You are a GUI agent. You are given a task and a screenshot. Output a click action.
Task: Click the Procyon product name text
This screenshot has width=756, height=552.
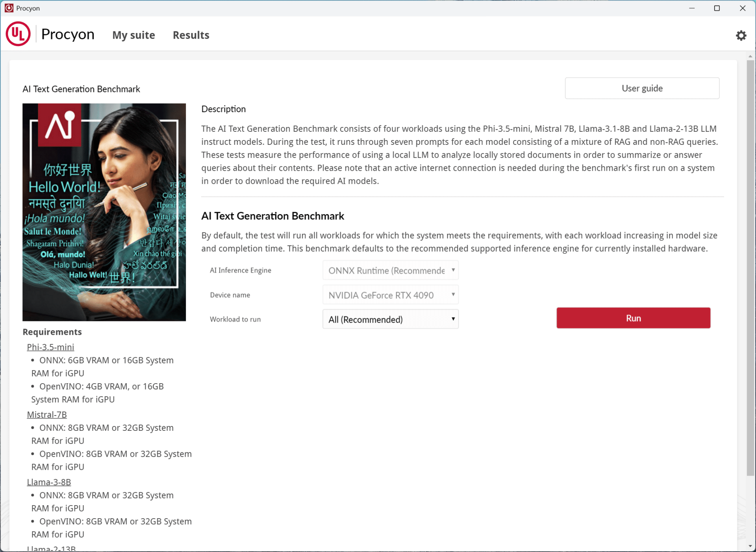coord(68,34)
